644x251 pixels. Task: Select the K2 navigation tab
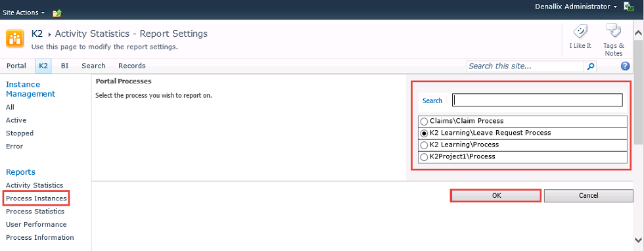click(x=43, y=66)
